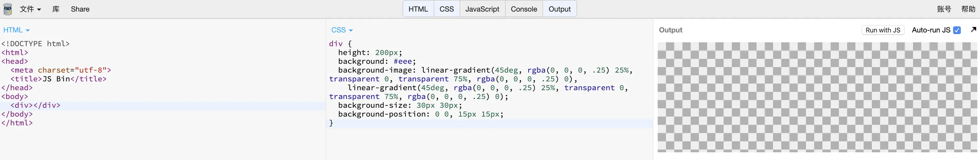The height and width of the screenshot is (160, 980).
Task: Toggle the Output panel tab
Action: pos(559,9)
